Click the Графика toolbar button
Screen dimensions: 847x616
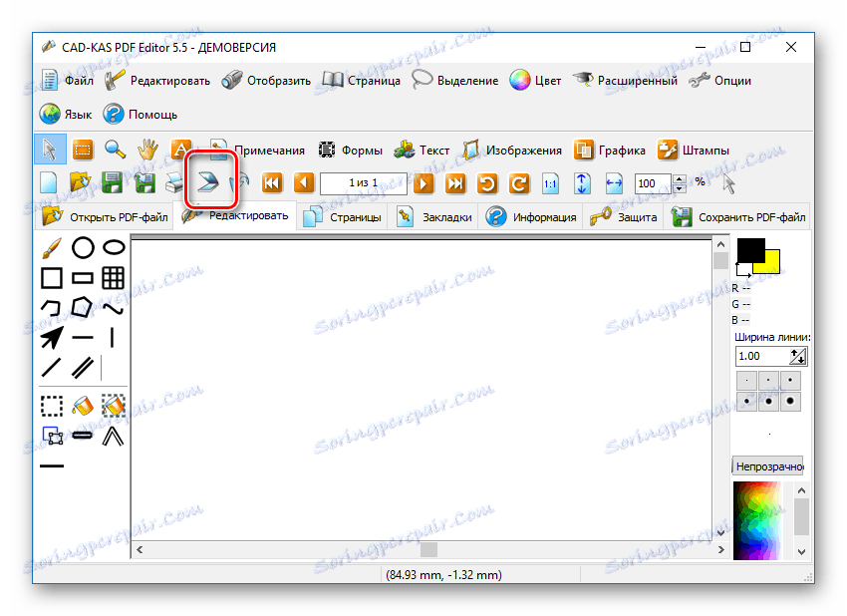pos(610,151)
